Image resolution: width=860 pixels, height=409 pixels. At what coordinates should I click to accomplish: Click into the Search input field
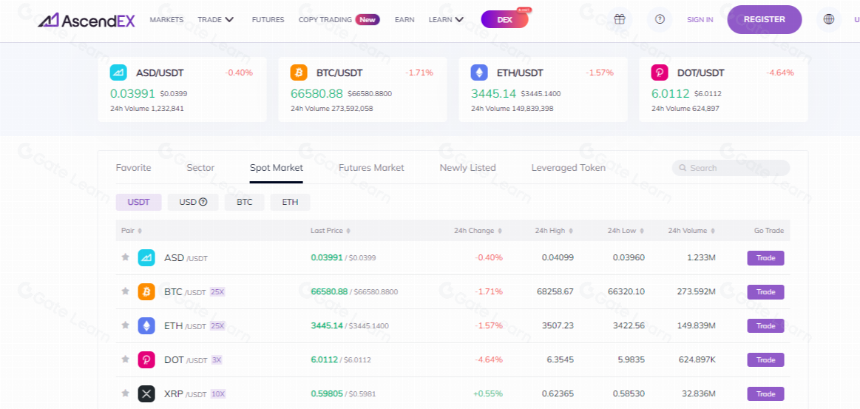click(731, 168)
